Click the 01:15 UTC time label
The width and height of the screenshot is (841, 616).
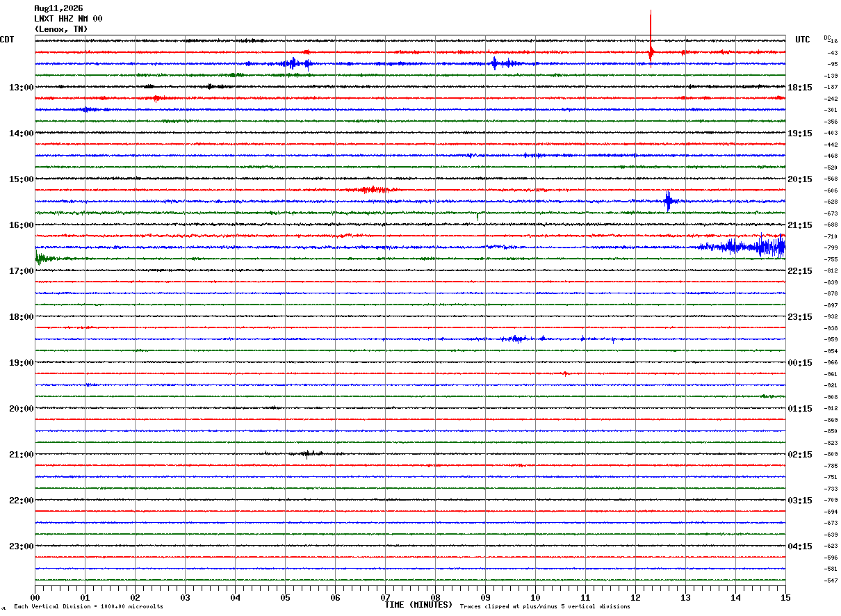(x=800, y=409)
